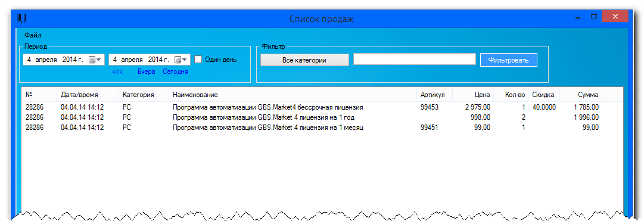Image resolution: width=644 pixels, height=221 pixels.
Task: Click sum cell 1 785,00
Action: [x=586, y=107]
